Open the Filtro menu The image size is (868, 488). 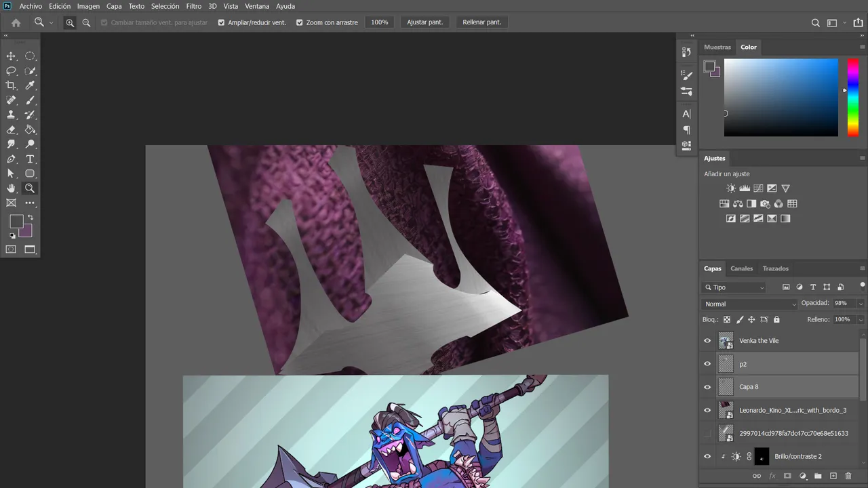click(x=194, y=6)
